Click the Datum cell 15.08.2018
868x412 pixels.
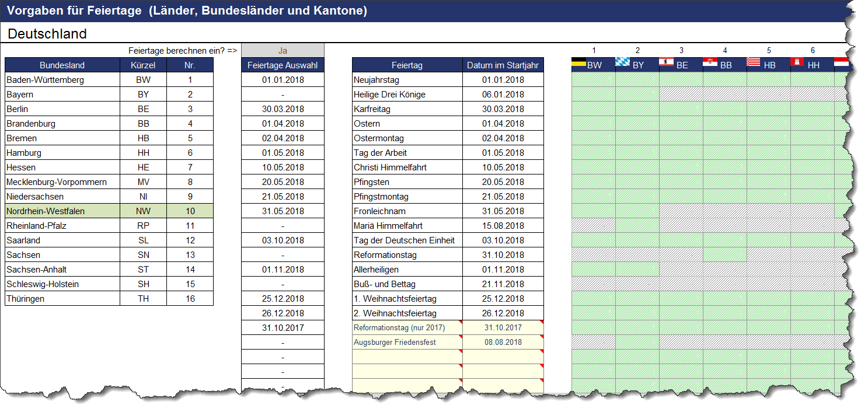pyautogui.click(x=503, y=225)
